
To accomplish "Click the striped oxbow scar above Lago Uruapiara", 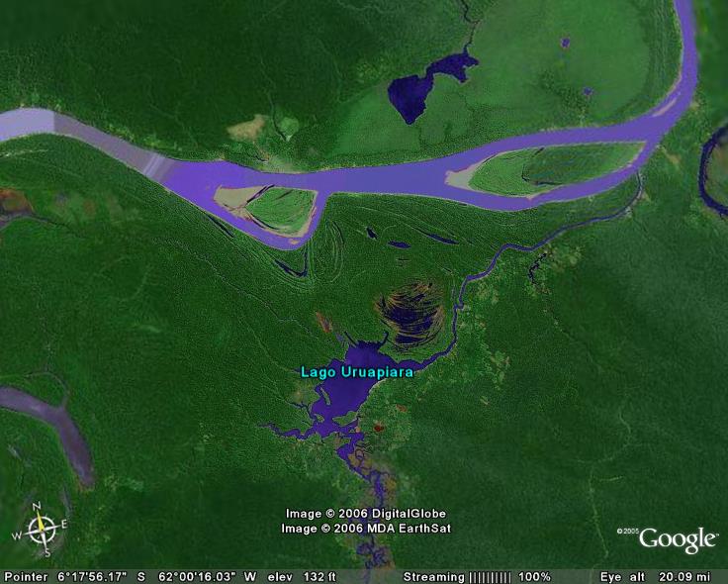I will click(410, 314).
